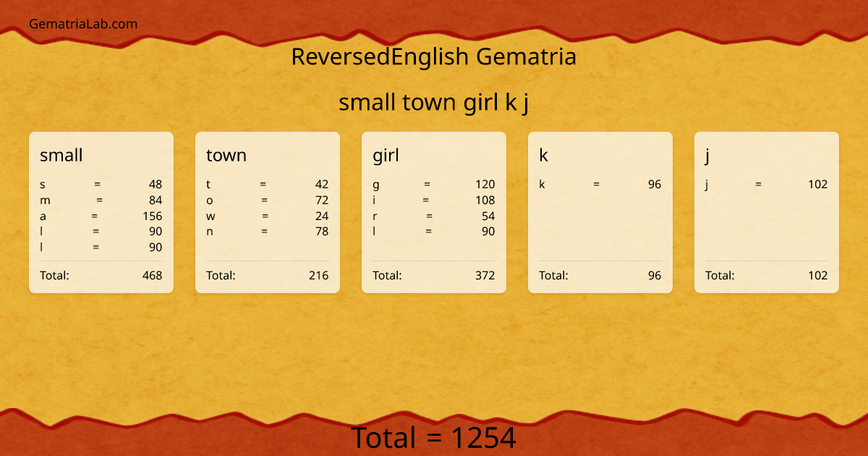
Task: Click the letter value s = 48
Action: pos(101,184)
